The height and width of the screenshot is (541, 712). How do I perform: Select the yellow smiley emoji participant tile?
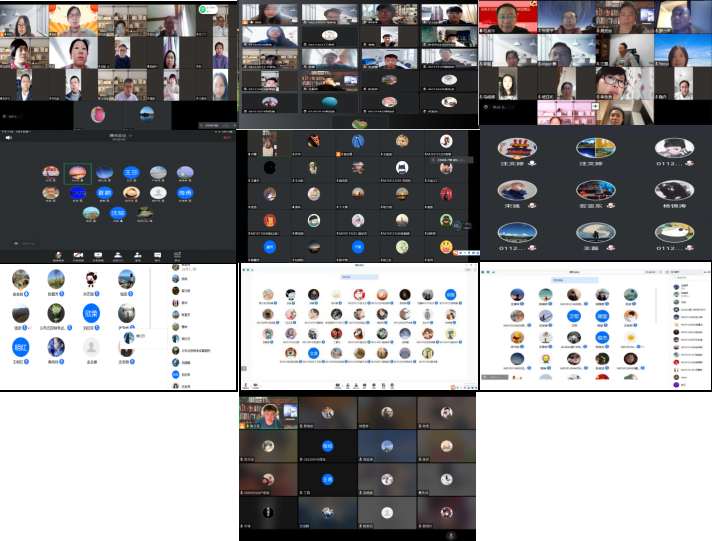click(445, 246)
